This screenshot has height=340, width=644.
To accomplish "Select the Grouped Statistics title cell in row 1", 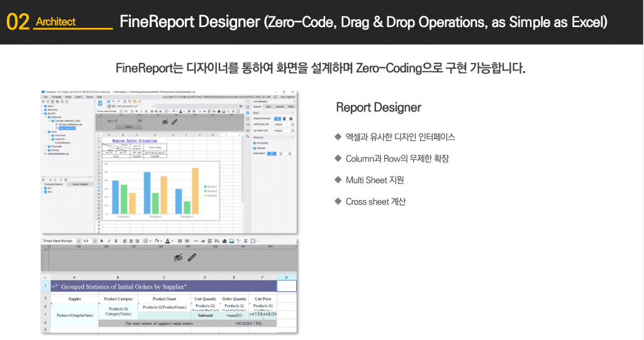I will [x=164, y=286].
